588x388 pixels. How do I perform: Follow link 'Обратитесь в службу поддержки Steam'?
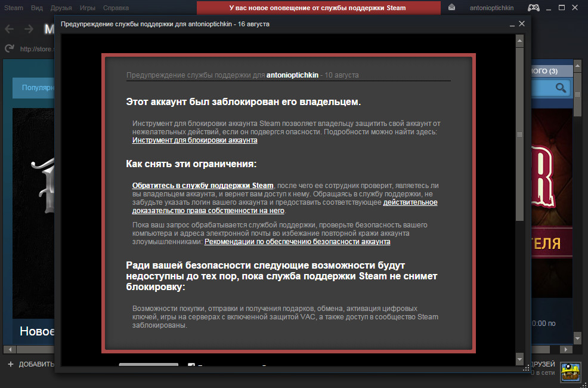tap(203, 186)
